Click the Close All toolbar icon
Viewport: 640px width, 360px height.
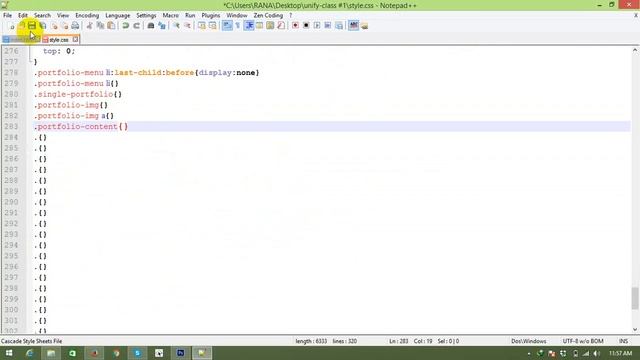64,26
